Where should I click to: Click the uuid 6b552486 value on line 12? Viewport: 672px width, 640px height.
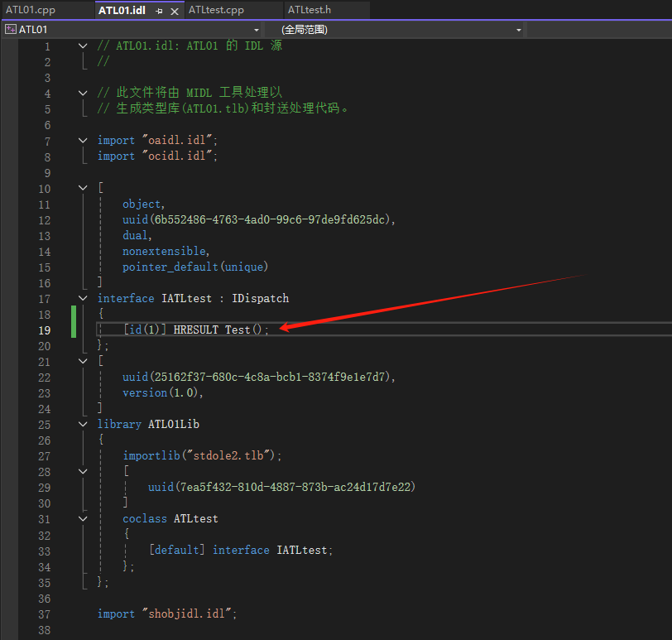tap(270, 219)
